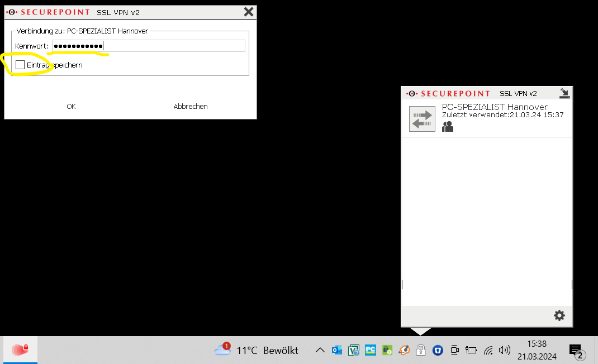Screen dimensions: 598x364
Task: Click the battery status tray icon
Action: click(471, 350)
